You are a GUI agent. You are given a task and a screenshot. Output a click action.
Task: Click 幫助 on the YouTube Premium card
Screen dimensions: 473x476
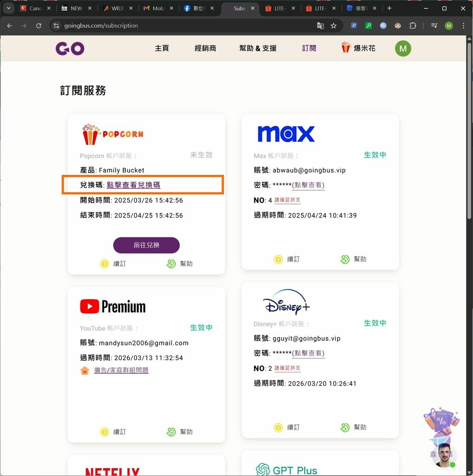(180, 432)
